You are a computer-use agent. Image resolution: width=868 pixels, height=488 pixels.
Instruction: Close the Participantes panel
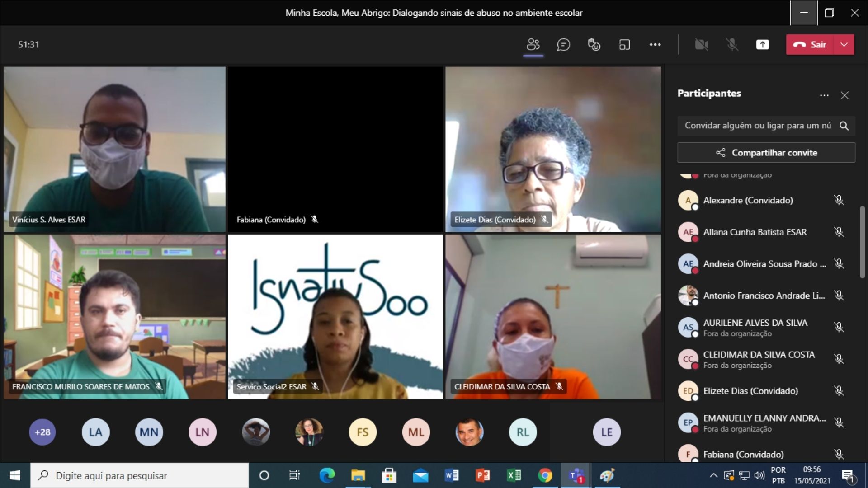[x=844, y=95]
